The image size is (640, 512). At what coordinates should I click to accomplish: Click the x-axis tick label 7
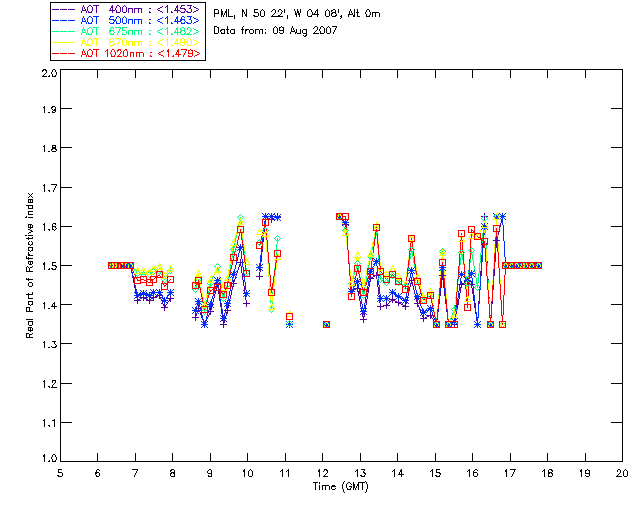[x=135, y=473]
